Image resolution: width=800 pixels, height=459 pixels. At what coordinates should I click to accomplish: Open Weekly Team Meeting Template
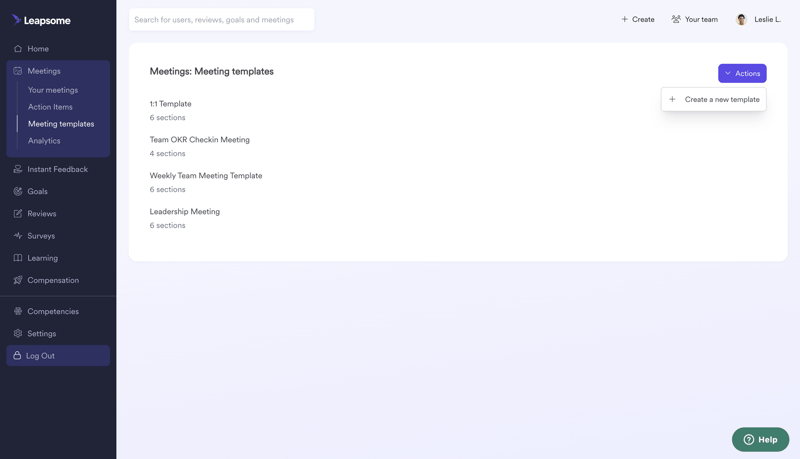(206, 175)
